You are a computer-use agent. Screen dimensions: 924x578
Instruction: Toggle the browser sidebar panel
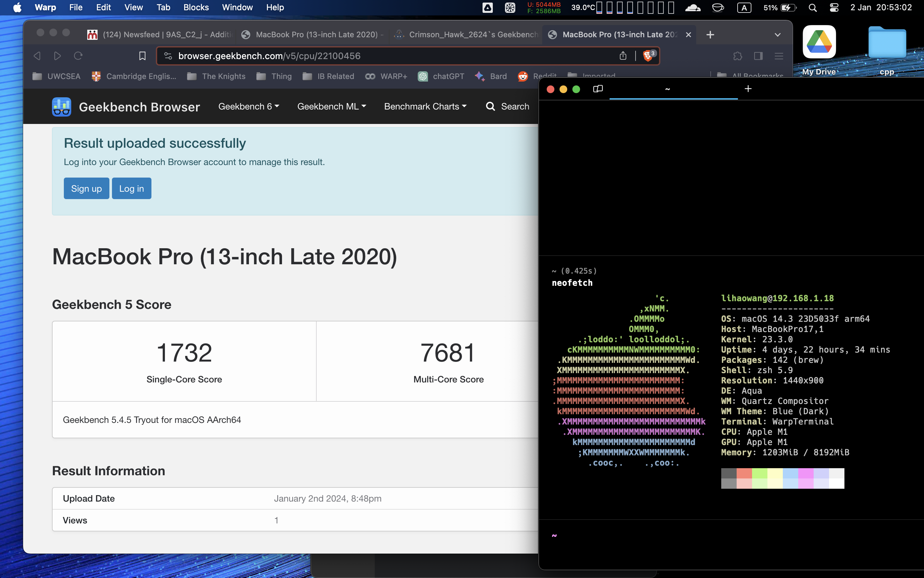(x=758, y=56)
